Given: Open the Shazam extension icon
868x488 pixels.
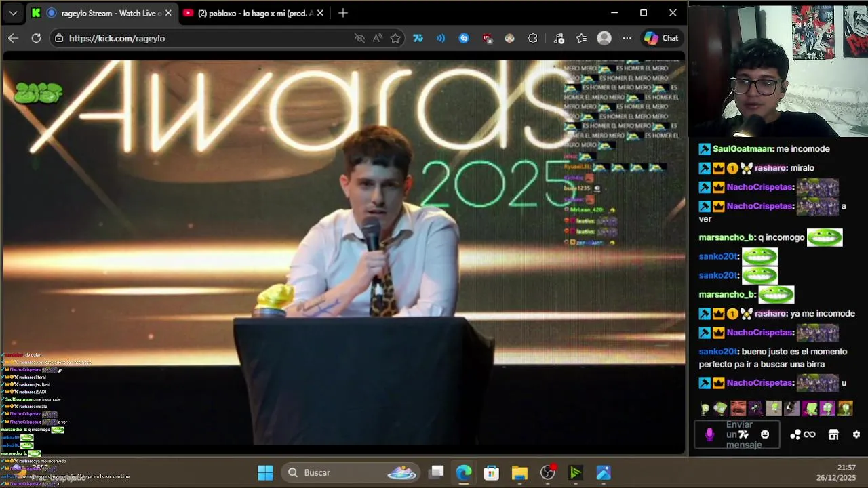Looking at the screenshot, I should 464,39.
